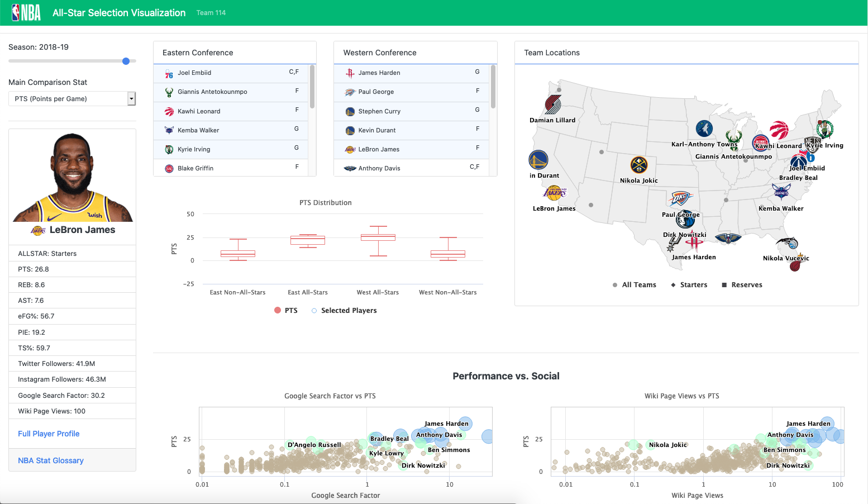Click Dirk Nowitzki label in Wiki Views chart
This screenshot has height=504, width=868.
pyautogui.click(x=788, y=465)
